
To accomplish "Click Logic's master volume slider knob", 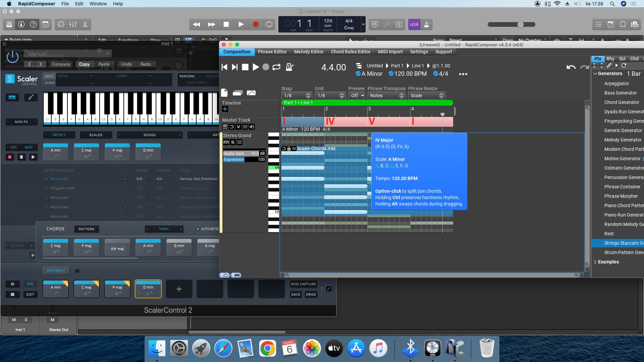I will click(x=520, y=24).
